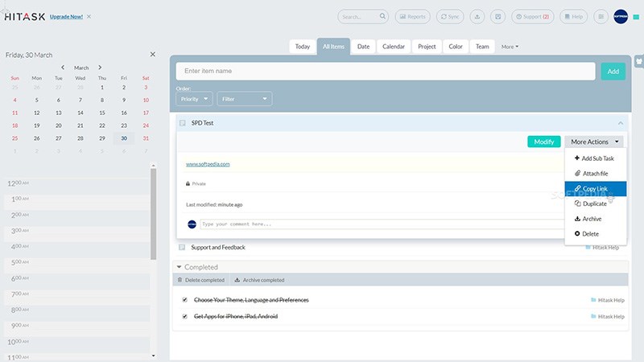
Task: Open the user profile avatar
Action: pyautogui.click(x=621, y=17)
